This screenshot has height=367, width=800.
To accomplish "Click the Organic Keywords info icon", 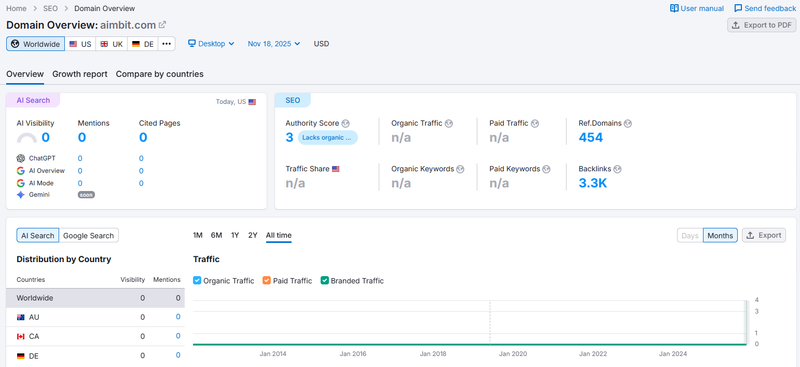I will click(x=460, y=169).
